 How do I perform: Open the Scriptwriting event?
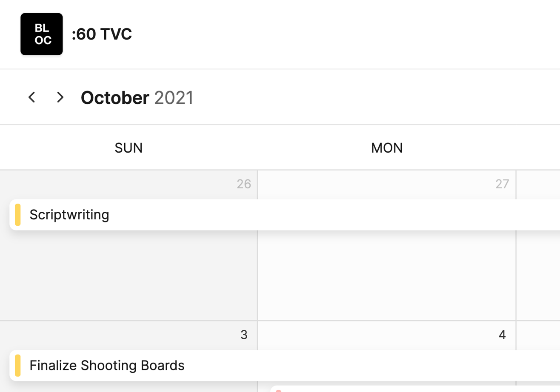click(69, 215)
